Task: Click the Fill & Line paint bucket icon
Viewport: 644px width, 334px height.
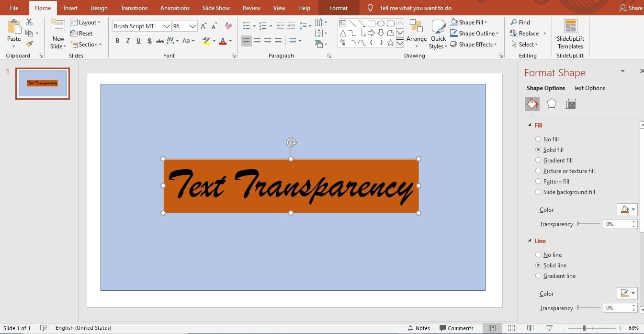Action: coord(532,104)
